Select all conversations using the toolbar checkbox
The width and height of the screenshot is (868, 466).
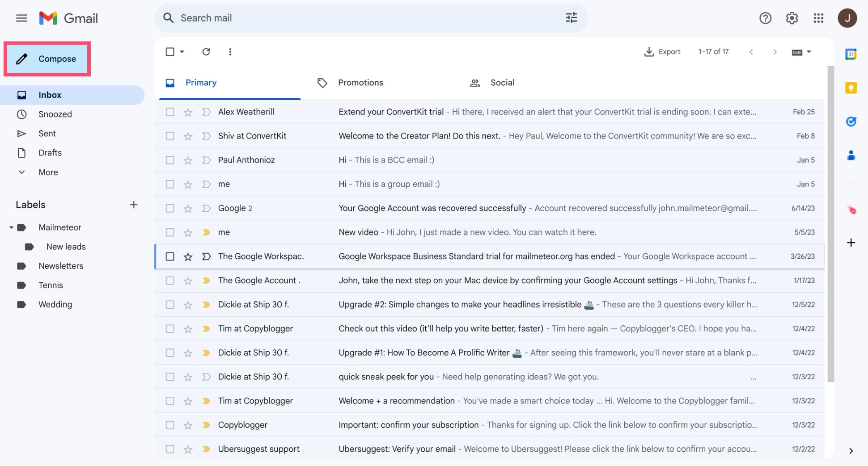(170, 51)
